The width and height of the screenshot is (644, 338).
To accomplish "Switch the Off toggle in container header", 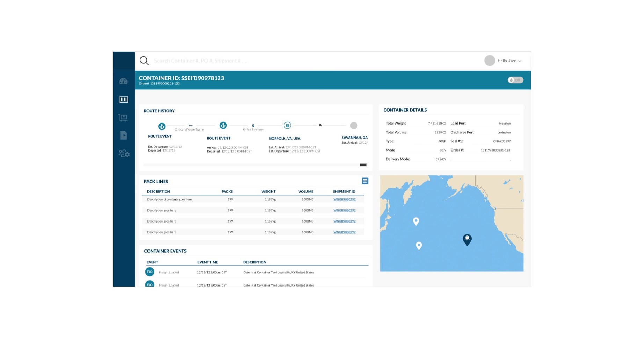I will (x=515, y=80).
